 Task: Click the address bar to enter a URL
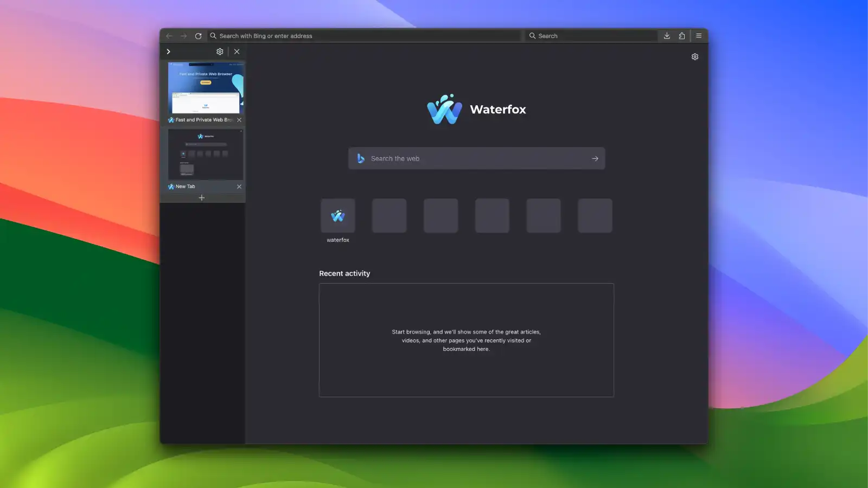pos(363,36)
